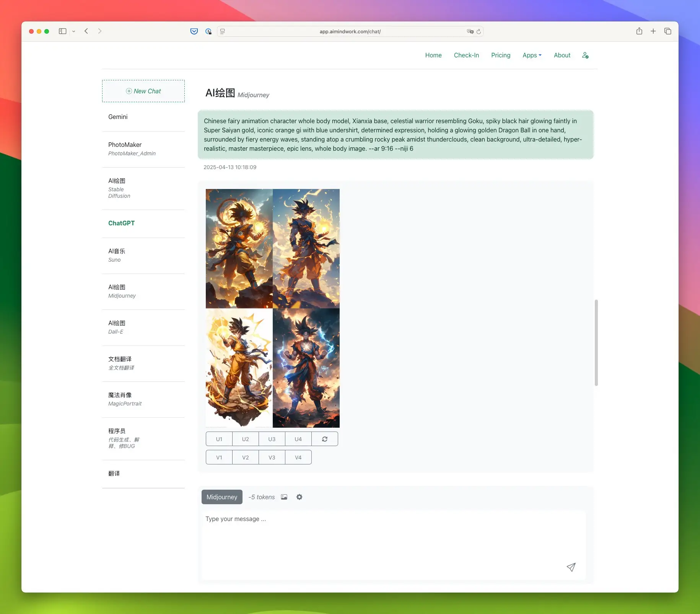Create a variation with V3
Image resolution: width=700 pixels, height=614 pixels.
click(x=272, y=458)
